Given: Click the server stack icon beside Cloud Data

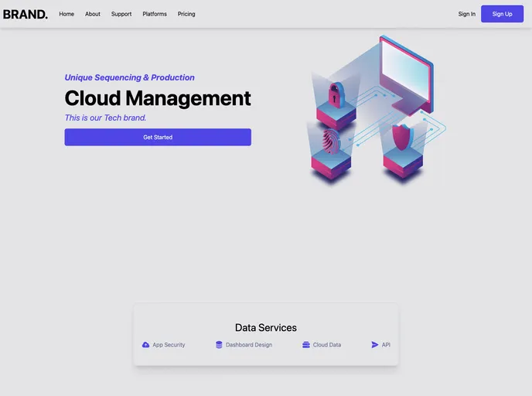Looking at the screenshot, I should click(x=306, y=345).
